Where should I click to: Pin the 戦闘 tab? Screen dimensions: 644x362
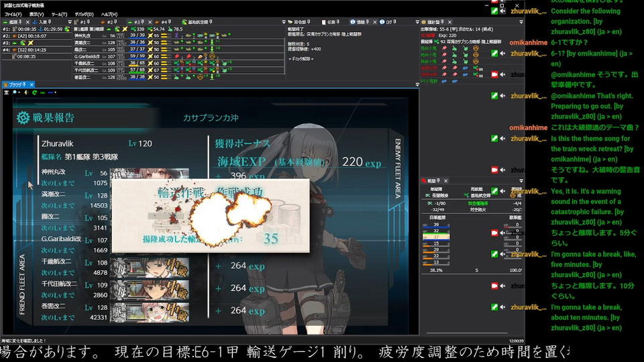439,181
